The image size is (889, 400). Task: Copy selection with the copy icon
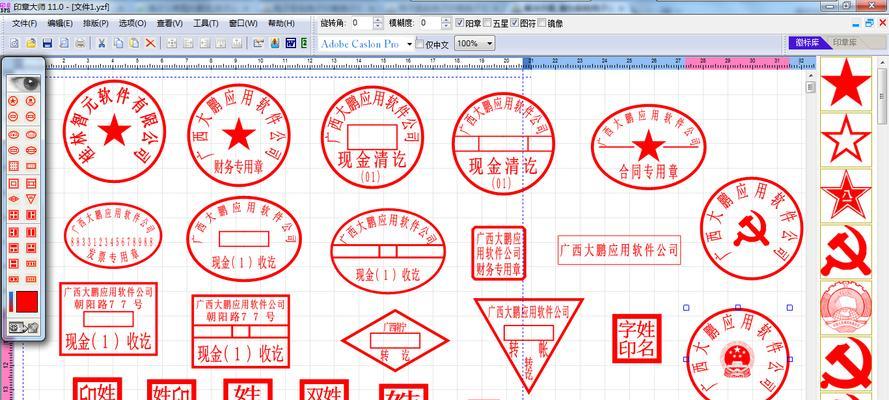pyautogui.click(x=118, y=43)
